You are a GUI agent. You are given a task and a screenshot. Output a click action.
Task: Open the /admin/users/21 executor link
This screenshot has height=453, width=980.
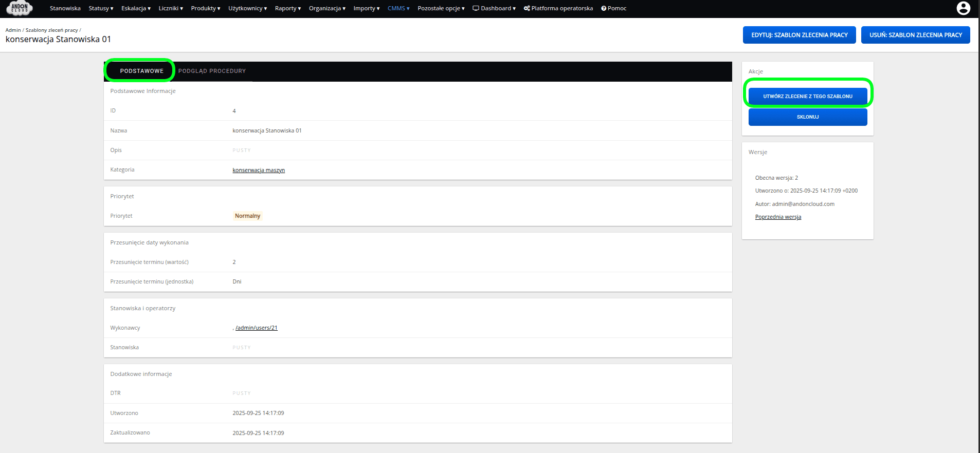tap(257, 328)
